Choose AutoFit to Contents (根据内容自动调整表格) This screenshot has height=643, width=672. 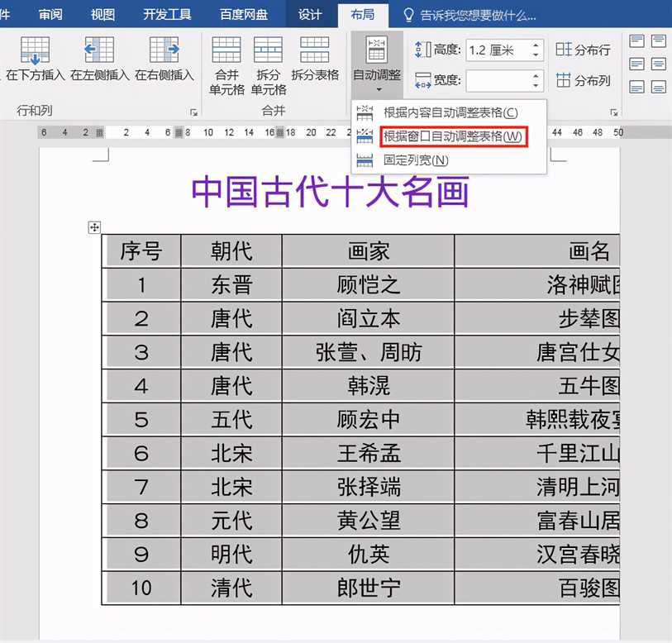click(x=450, y=112)
